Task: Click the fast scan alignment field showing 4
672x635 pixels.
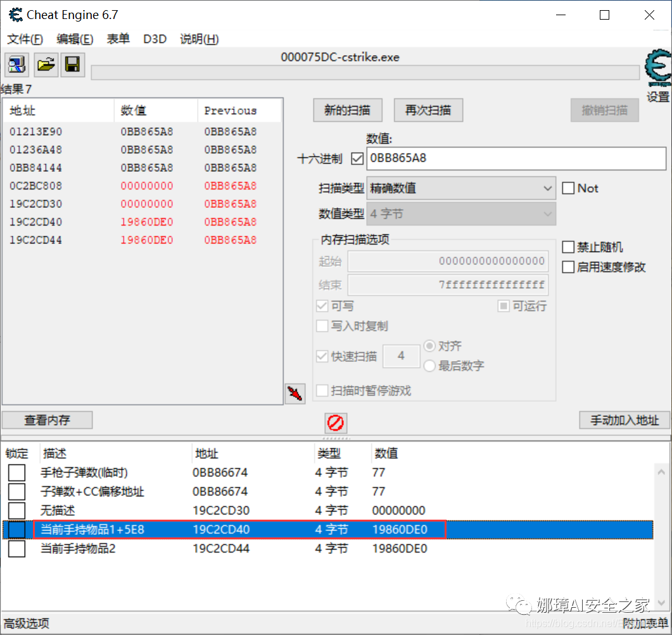Action: 401,356
